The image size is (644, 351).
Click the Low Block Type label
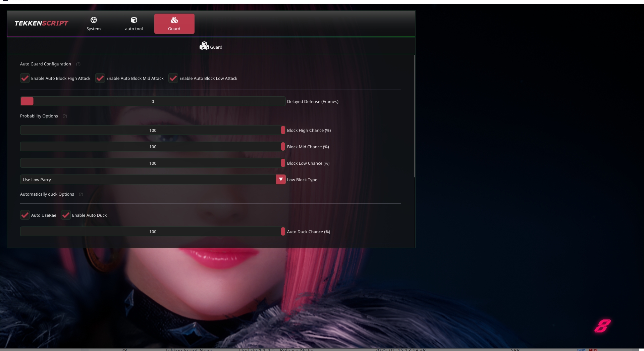click(302, 180)
